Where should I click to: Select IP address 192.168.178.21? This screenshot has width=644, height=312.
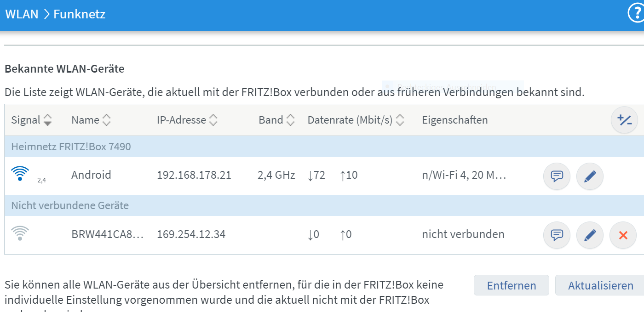(194, 175)
